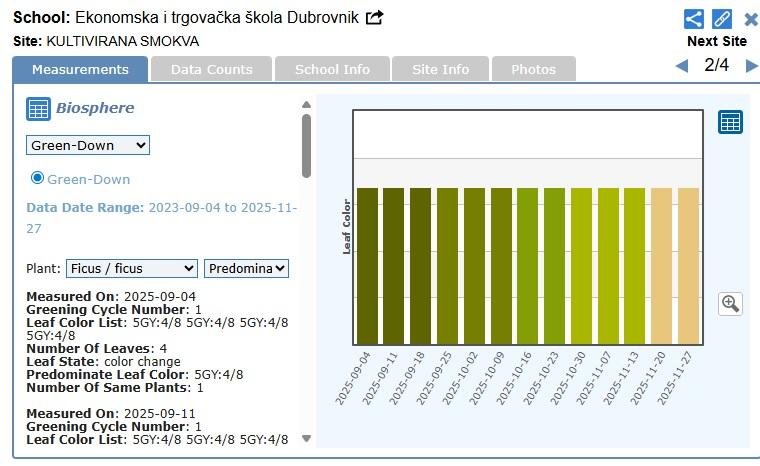Screen dimensions: 760x466
Task: Go to previous site arrow
Action: coord(682,66)
